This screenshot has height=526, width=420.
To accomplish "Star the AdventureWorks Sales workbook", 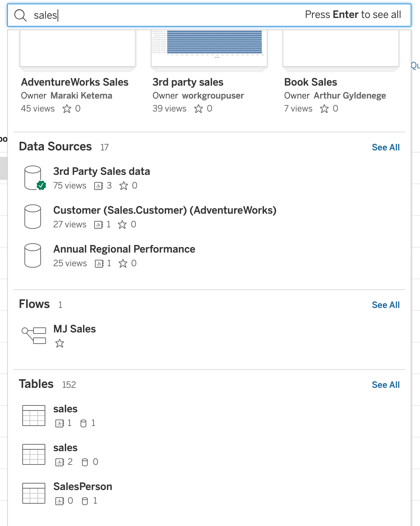I will [67, 108].
